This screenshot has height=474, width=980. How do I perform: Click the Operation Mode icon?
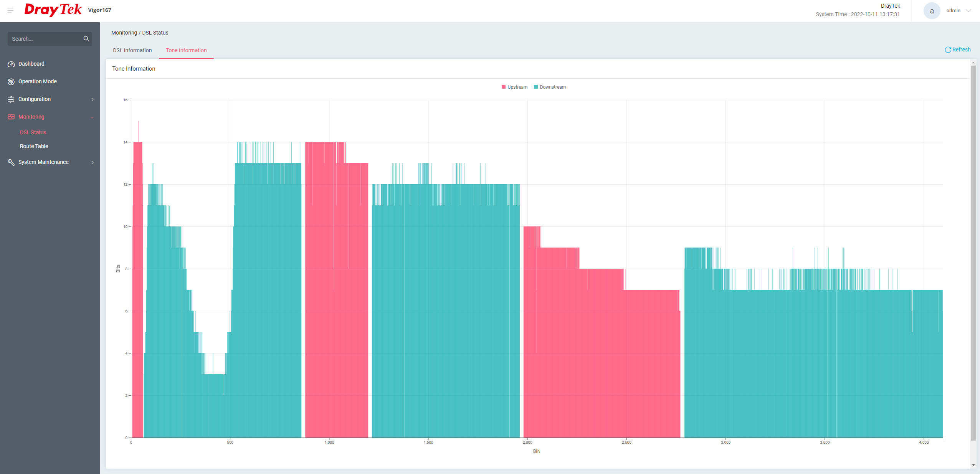tap(11, 82)
